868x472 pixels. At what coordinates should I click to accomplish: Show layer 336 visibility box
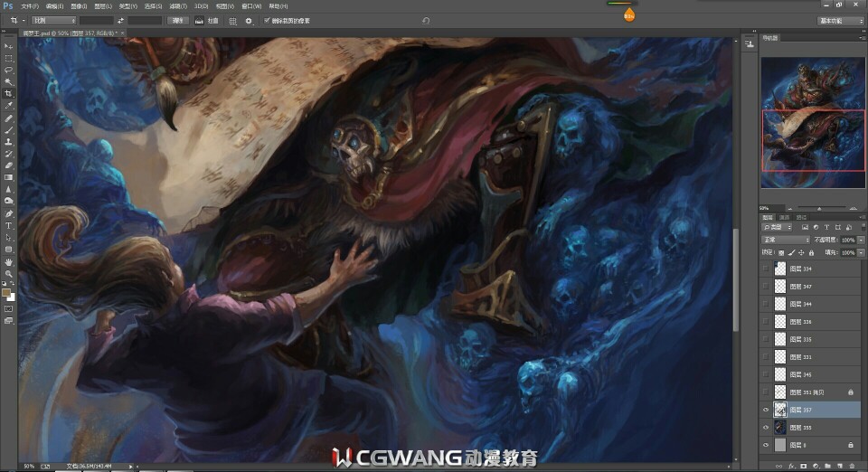coord(766,322)
